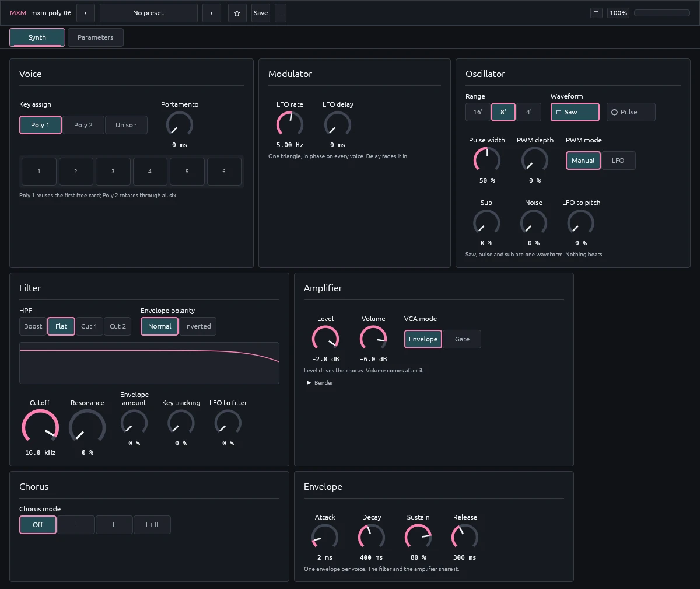This screenshot has width=700, height=589.
Task: Click voice card 6
Action: (224, 172)
